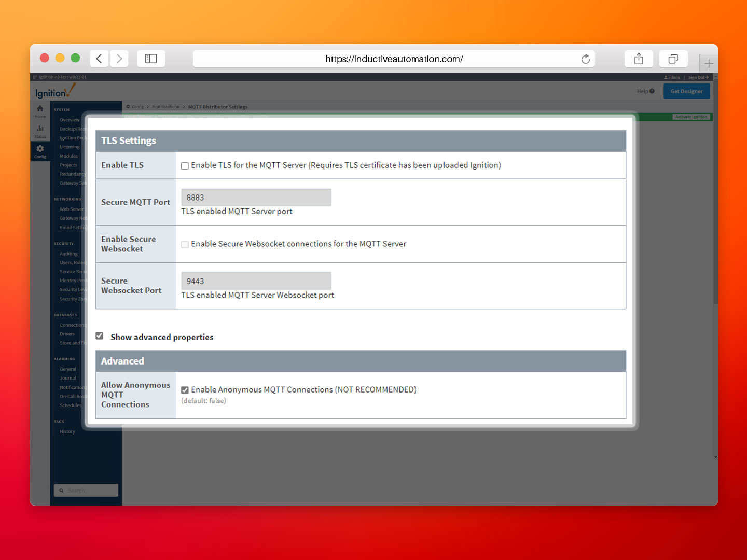Enable TLS for the MQTT Server
This screenshot has width=747, height=560.
(x=185, y=166)
